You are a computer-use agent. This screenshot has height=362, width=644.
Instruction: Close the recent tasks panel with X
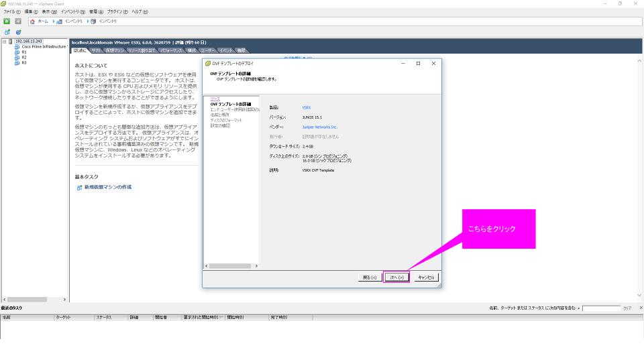[641, 308]
